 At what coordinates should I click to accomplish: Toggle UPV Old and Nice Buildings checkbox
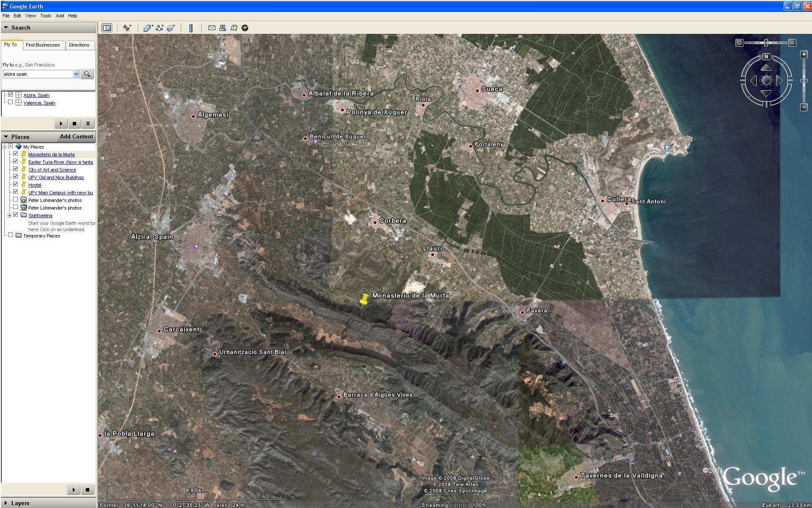[x=16, y=177]
